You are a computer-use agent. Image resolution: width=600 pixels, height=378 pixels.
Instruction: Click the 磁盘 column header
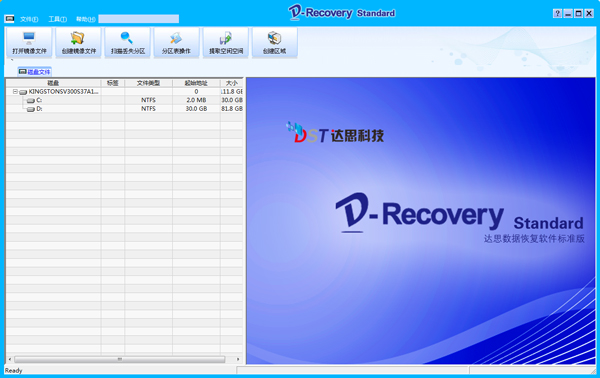coord(54,83)
